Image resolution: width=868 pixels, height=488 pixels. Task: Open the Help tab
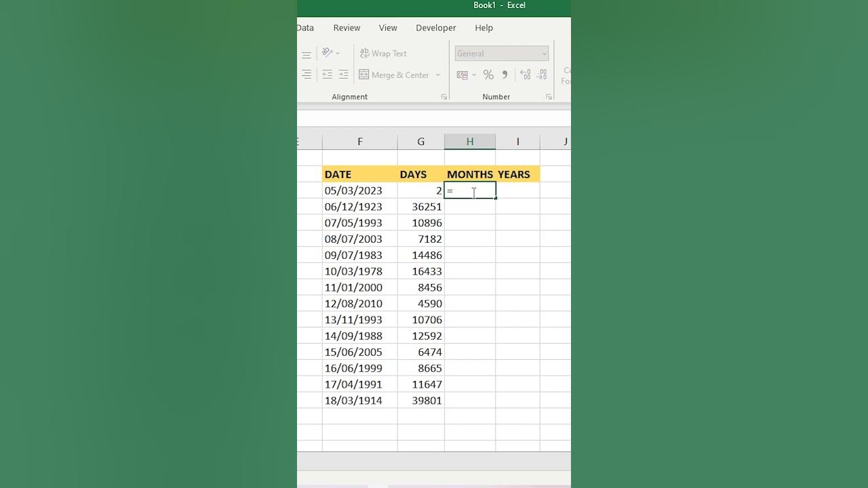pyautogui.click(x=484, y=28)
